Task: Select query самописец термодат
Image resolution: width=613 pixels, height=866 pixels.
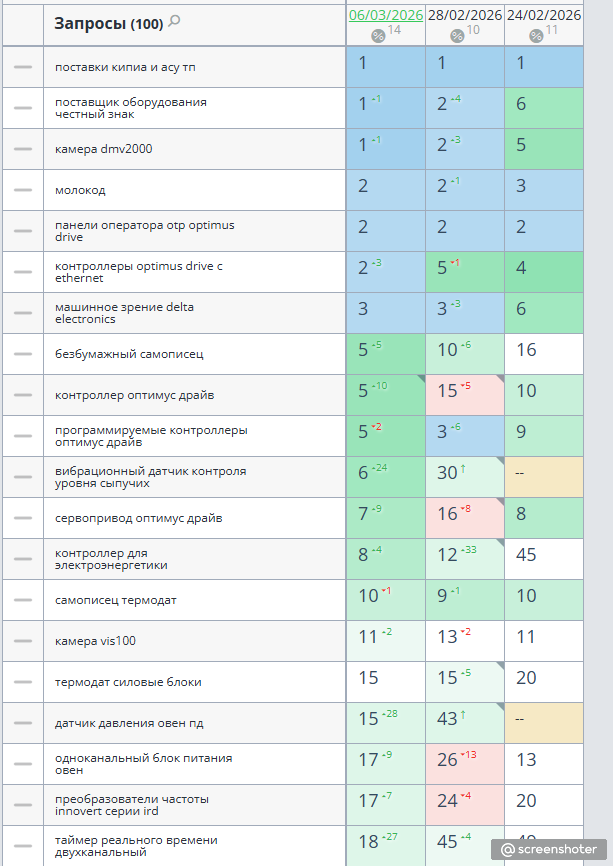Action: point(116,600)
